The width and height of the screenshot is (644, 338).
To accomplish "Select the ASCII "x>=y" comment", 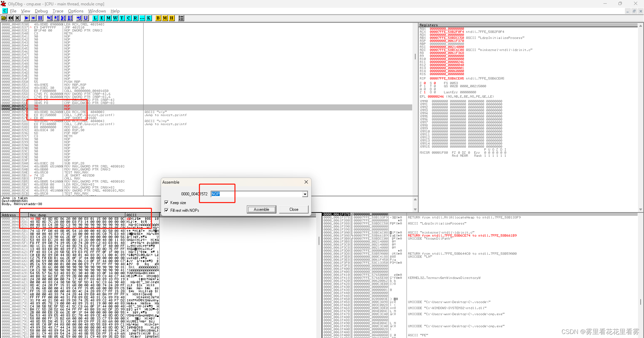I will (x=157, y=121).
